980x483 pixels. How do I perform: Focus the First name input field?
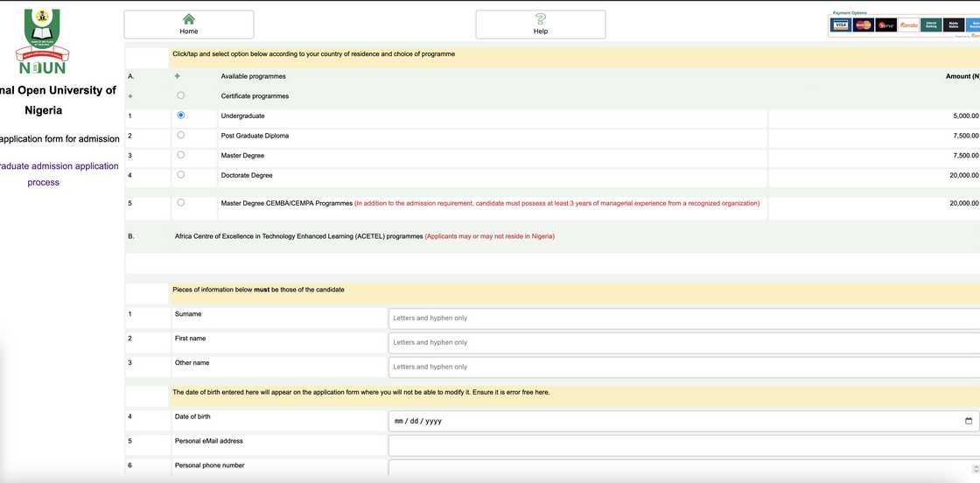click(x=683, y=342)
